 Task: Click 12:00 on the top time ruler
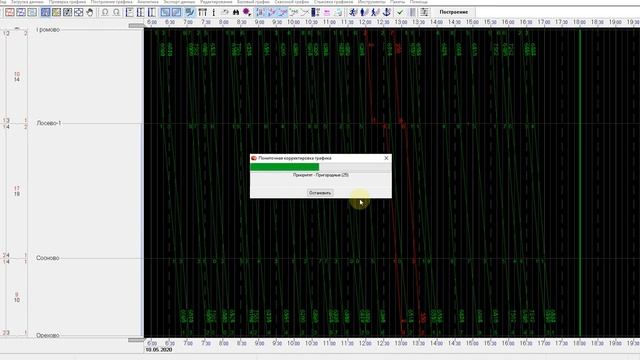[x=365, y=22]
